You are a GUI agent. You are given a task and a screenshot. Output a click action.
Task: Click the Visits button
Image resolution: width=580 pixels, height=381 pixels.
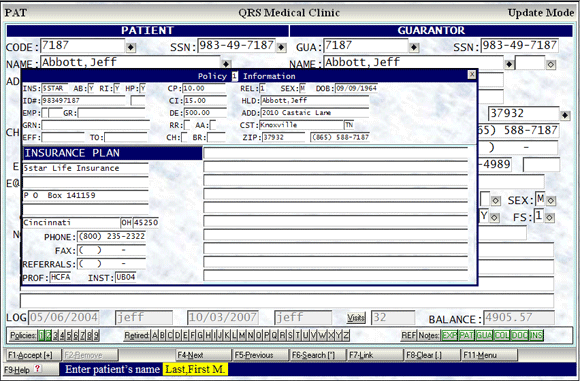[356, 317]
